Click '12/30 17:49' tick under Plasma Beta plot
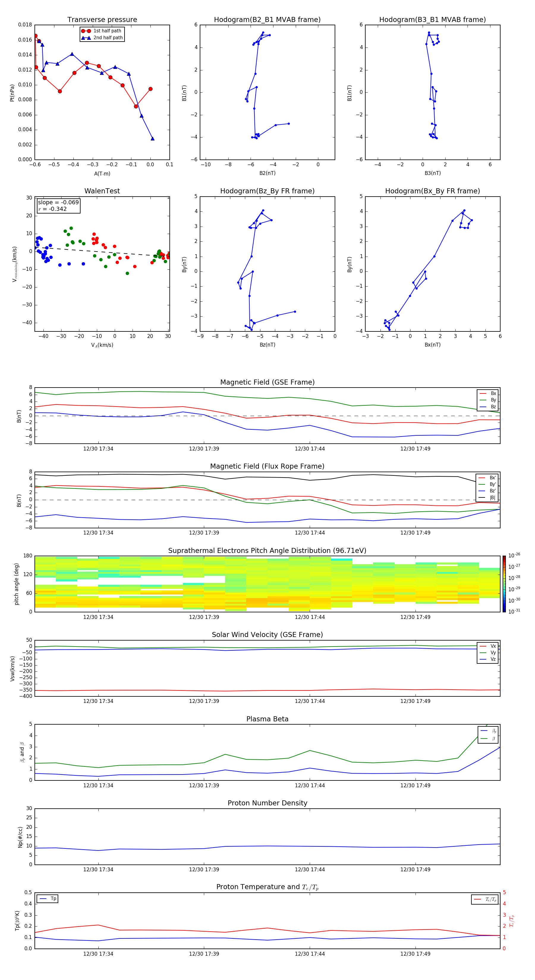Viewport: 535px width, 980px height. (x=415, y=785)
